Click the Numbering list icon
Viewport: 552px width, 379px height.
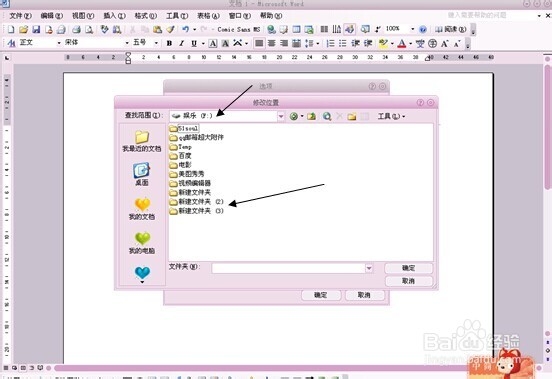[x=330, y=43]
